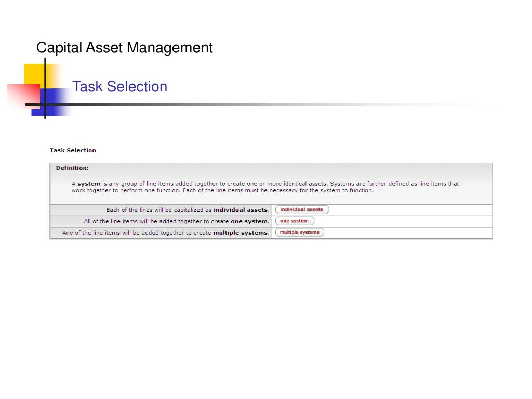Screen dimensions: 532x399
Task: Click the yellow square in the slide logo
Action: [x=35, y=74]
